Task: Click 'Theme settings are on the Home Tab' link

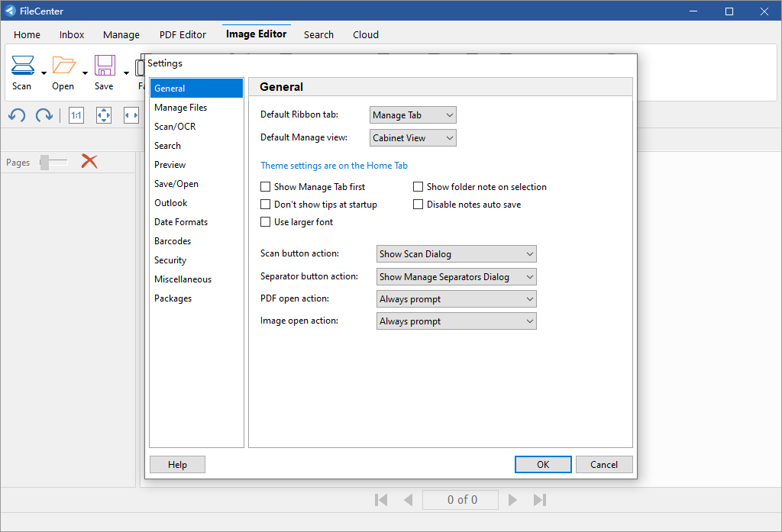Action: pyautogui.click(x=334, y=166)
